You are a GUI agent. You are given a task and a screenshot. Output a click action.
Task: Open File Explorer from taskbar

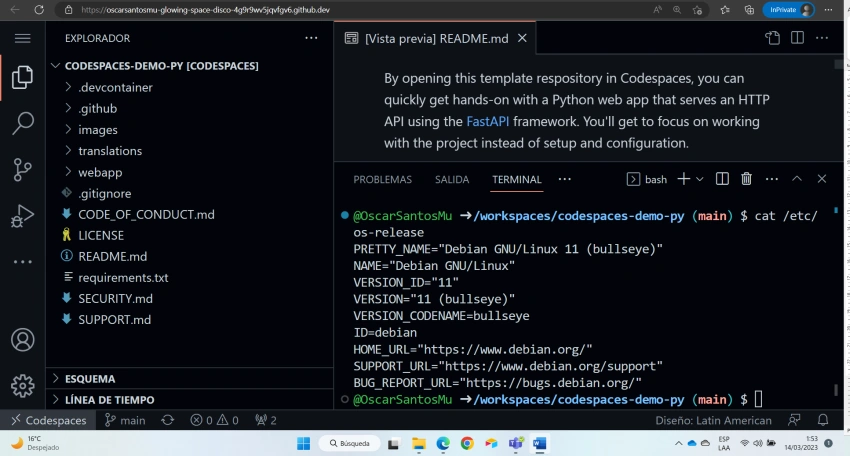(418, 444)
